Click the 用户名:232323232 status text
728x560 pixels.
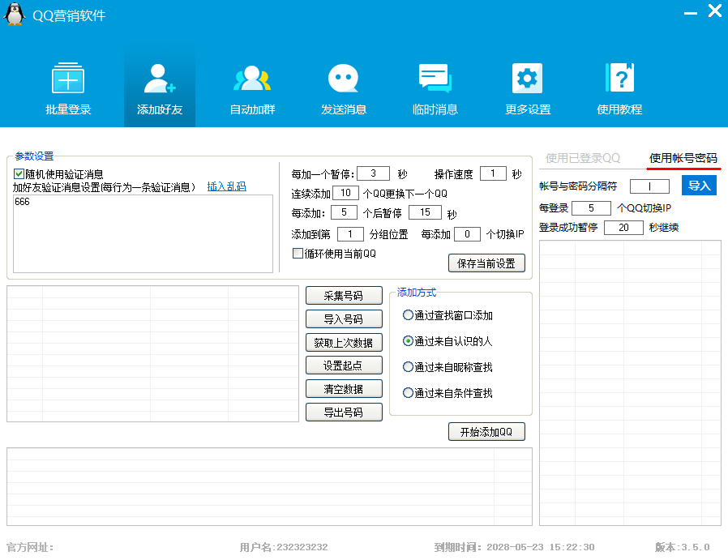tap(284, 548)
